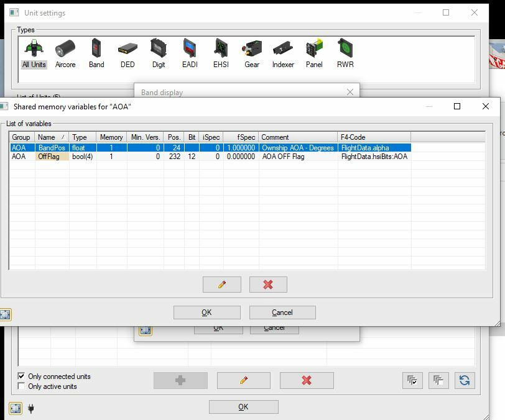Click deselect-all stacked icon in Unit settings
This screenshot has height=420, width=505.
(438, 380)
